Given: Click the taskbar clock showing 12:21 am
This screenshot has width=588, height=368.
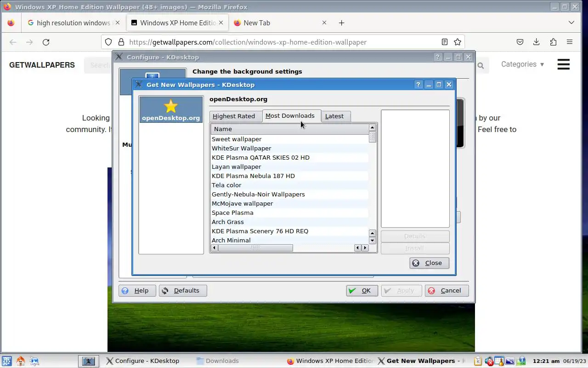Looking at the screenshot, I should point(546,361).
